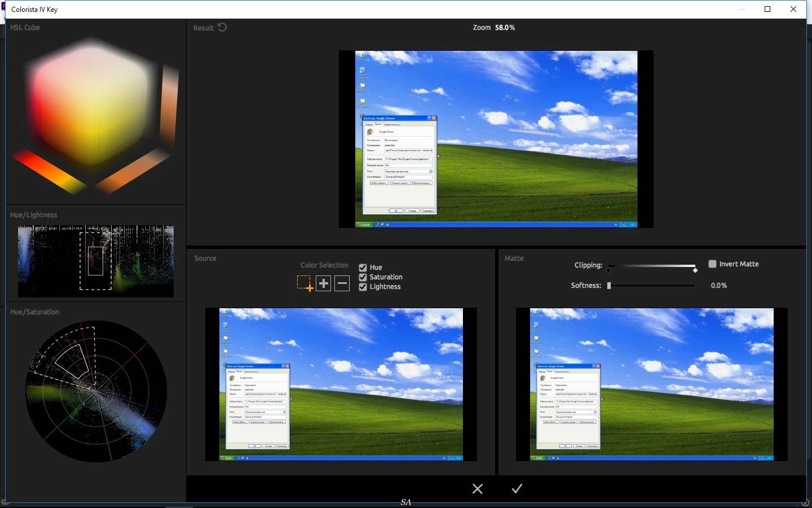Screen dimensions: 812x508
Task: Close the Colorista IV Key window
Action: (x=793, y=9)
